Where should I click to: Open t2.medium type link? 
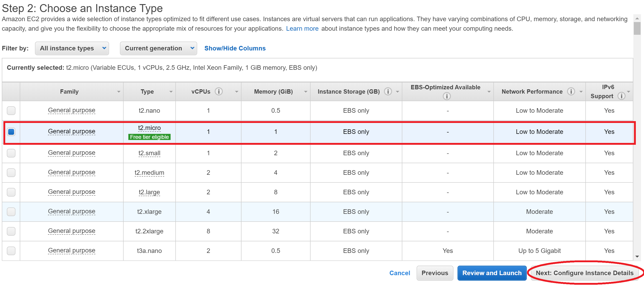[x=149, y=173]
